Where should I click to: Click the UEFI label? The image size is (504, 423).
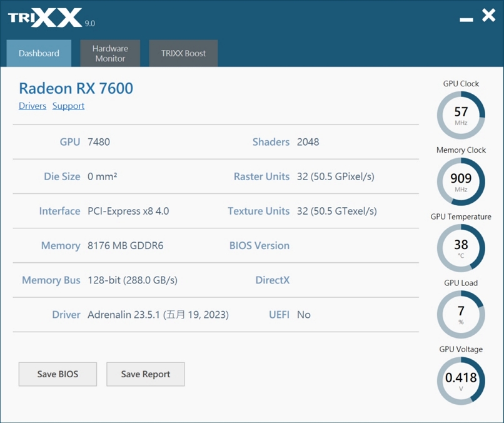280,315
